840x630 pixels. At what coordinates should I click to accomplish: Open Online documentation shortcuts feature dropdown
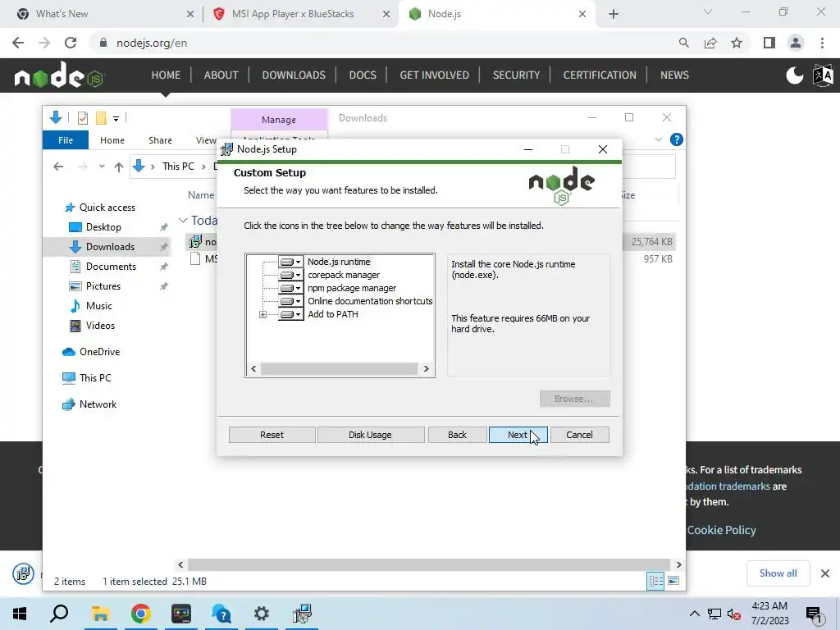point(290,301)
